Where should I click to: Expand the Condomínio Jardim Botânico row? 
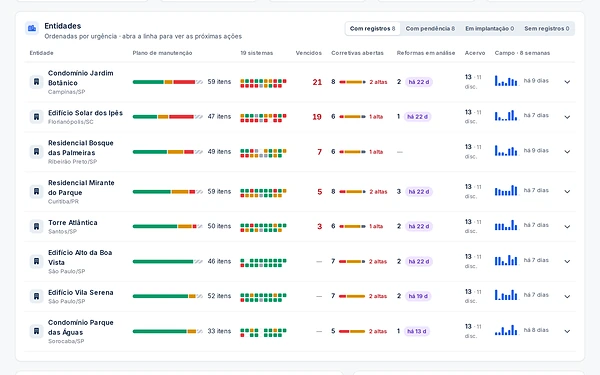tap(567, 82)
